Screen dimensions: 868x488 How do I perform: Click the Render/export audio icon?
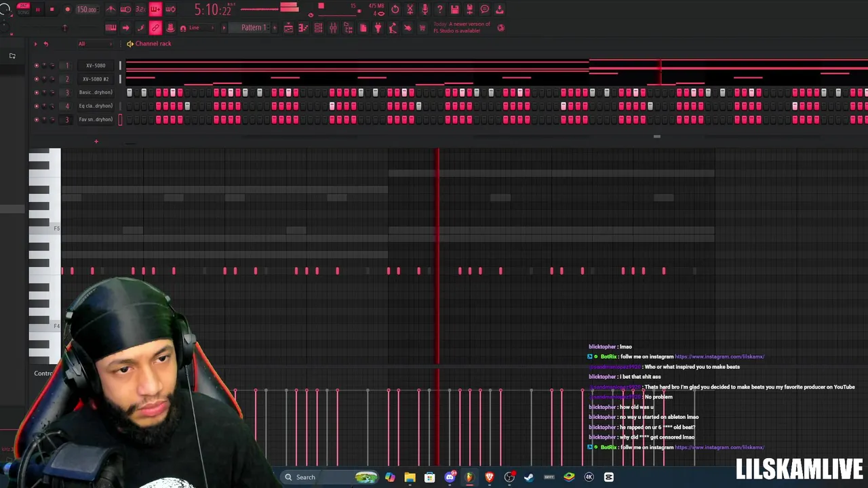(x=469, y=9)
